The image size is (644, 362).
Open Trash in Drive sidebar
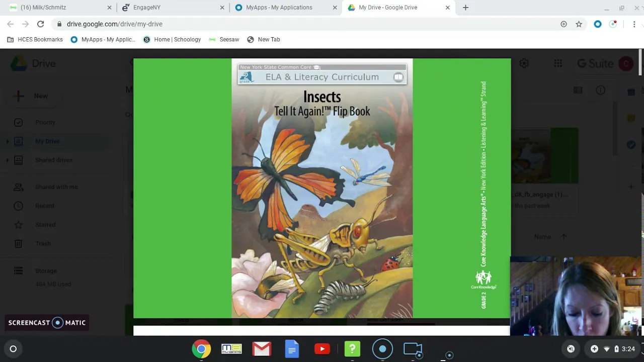click(x=43, y=243)
